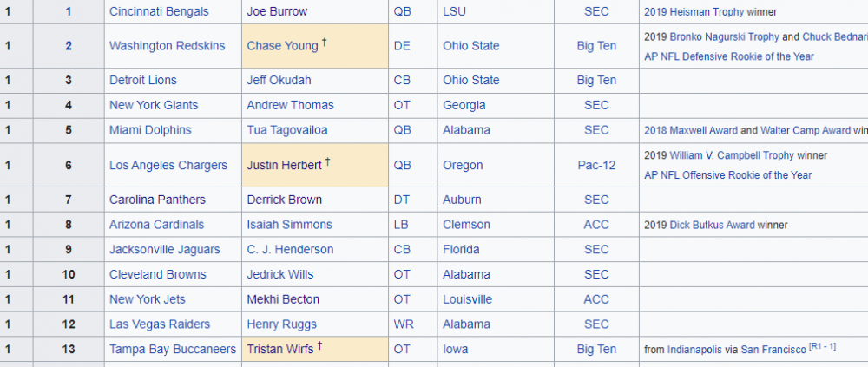Open the Pac-12 conference link
868x367 pixels.
click(596, 165)
